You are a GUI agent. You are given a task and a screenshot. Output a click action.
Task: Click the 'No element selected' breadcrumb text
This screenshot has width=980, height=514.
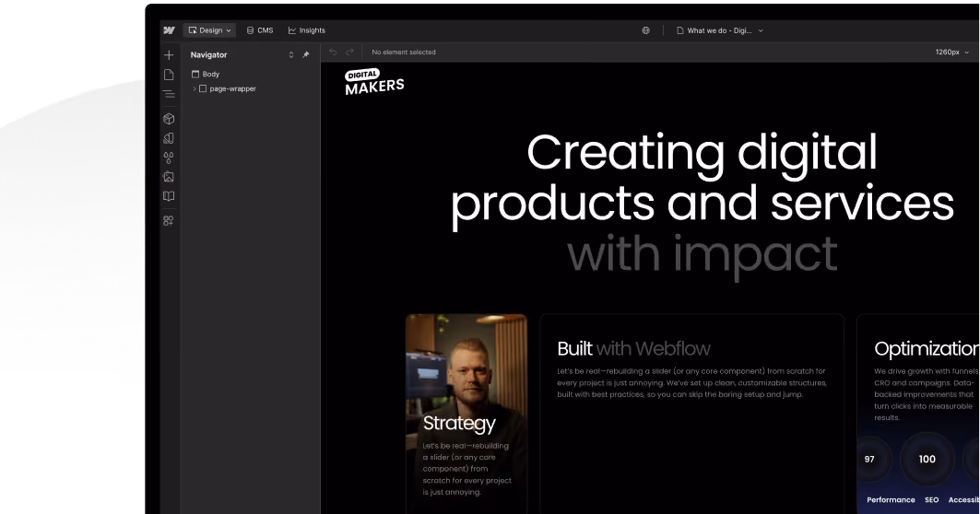[x=404, y=52]
